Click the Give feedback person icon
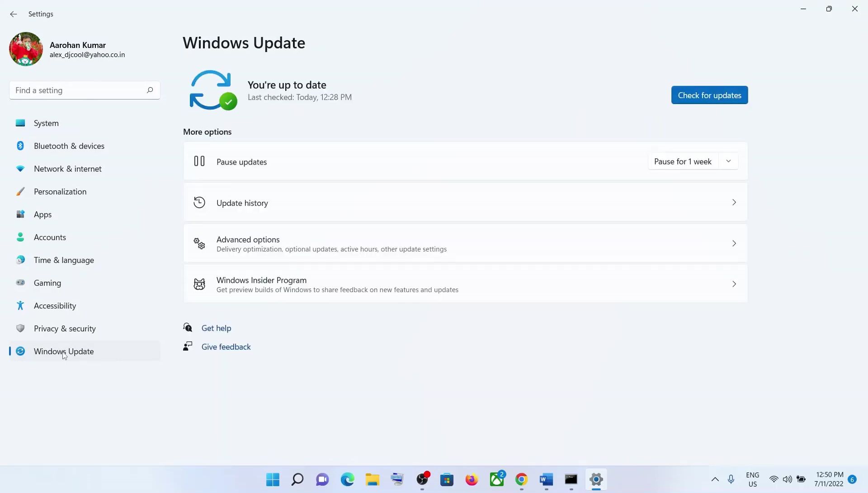The image size is (868, 493). 188,346
